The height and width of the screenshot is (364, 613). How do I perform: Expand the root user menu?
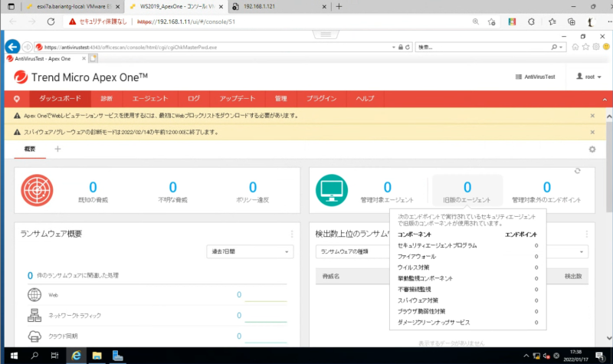tap(588, 77)
